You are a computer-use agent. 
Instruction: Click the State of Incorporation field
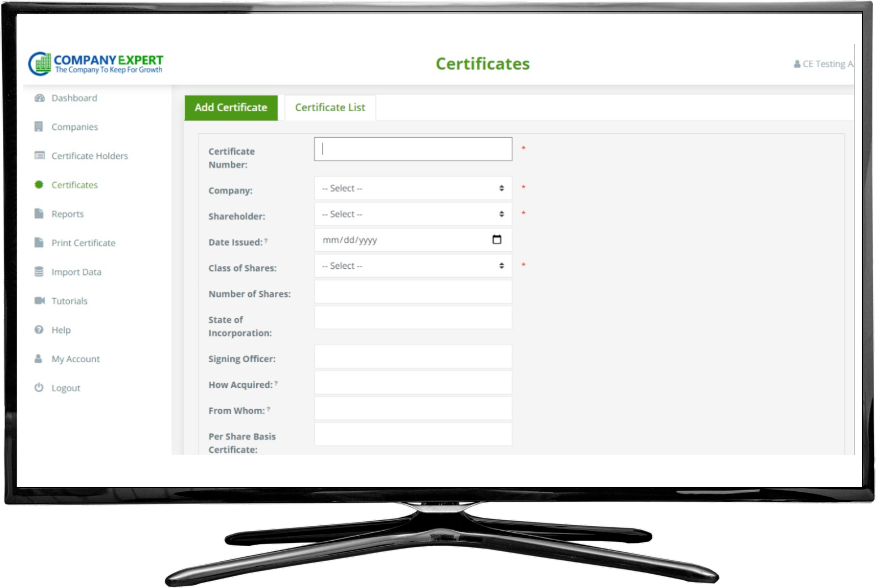[413, 318]
